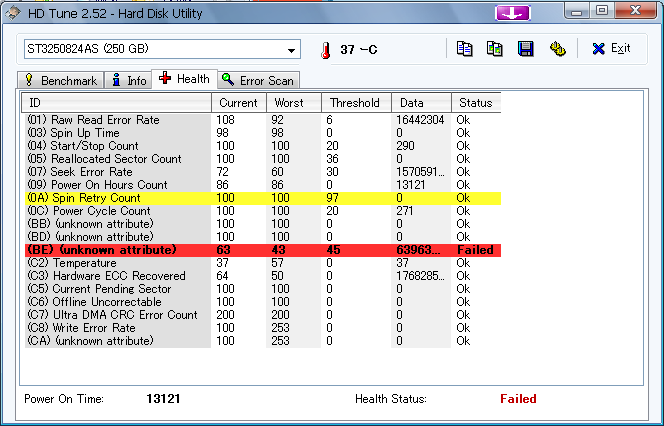Click the Threshold column header
Viewport: 664px width, 426px height.
click(356, 102)
